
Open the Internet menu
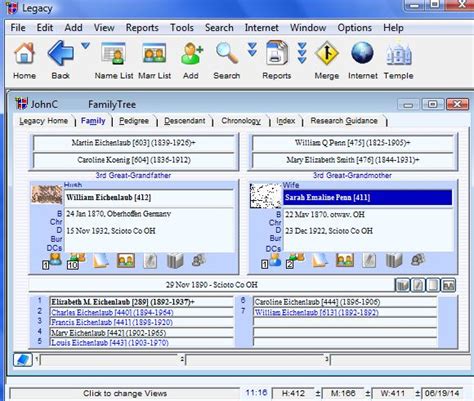click(261, 28)
